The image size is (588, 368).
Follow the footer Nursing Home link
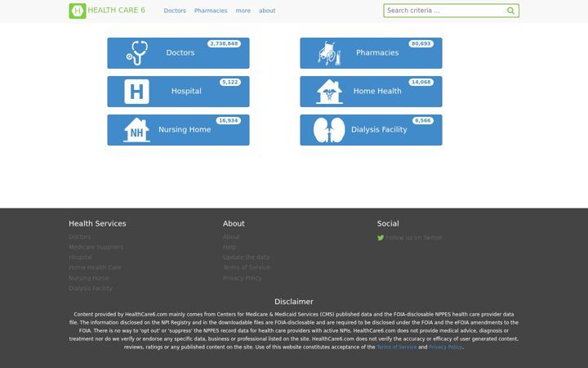click(89, 278)
